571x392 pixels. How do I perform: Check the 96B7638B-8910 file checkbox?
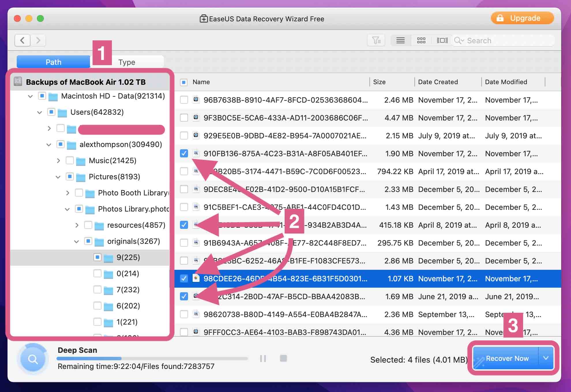pos(184,100)
